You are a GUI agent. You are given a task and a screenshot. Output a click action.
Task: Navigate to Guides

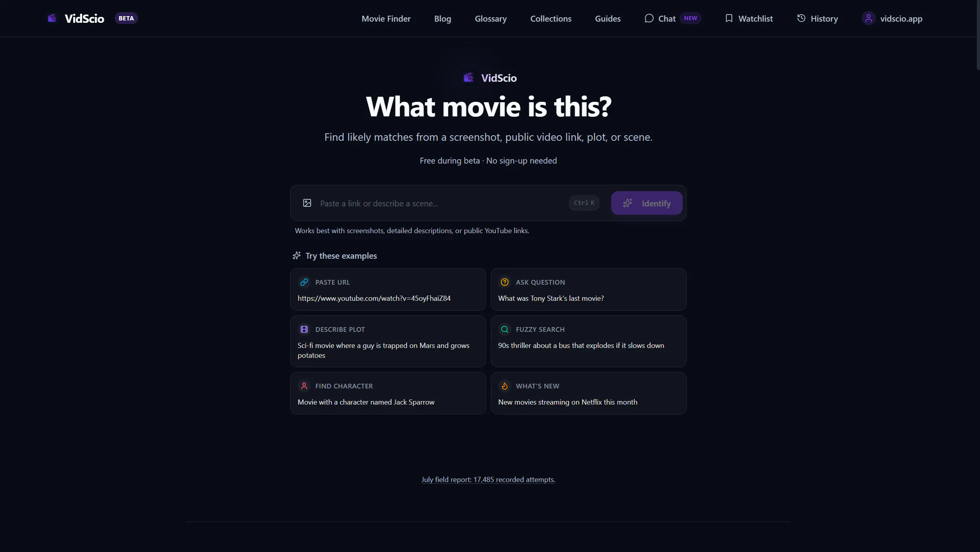point(608,18)
